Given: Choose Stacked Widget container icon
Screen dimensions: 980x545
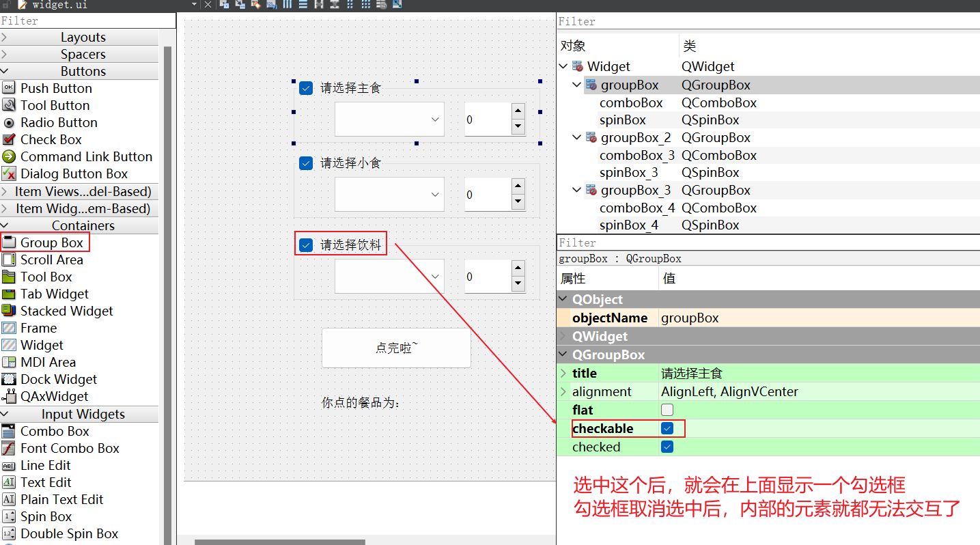Looking at the screenshot, I should click(9, 311).
